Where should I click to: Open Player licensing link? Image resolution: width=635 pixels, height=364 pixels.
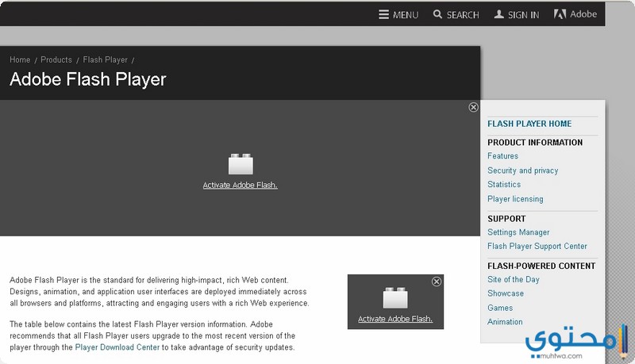click(515, 199)
